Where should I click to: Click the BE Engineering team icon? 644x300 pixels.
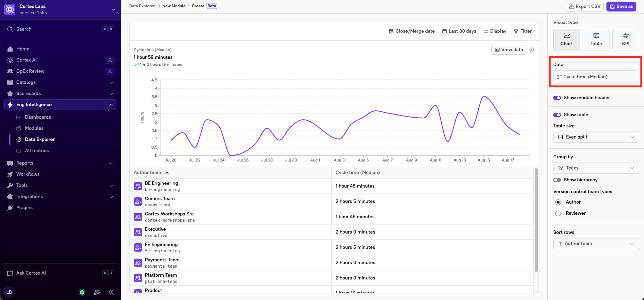(138, 186)
